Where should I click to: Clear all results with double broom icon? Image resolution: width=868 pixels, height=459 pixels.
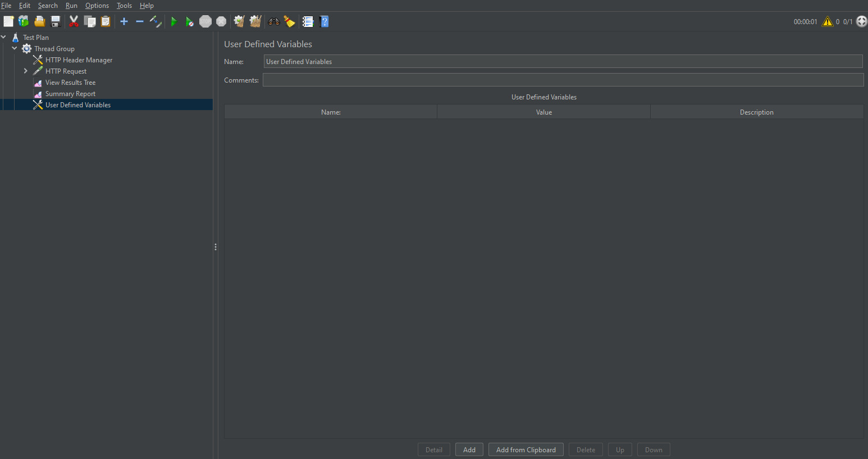coord(255,21)
